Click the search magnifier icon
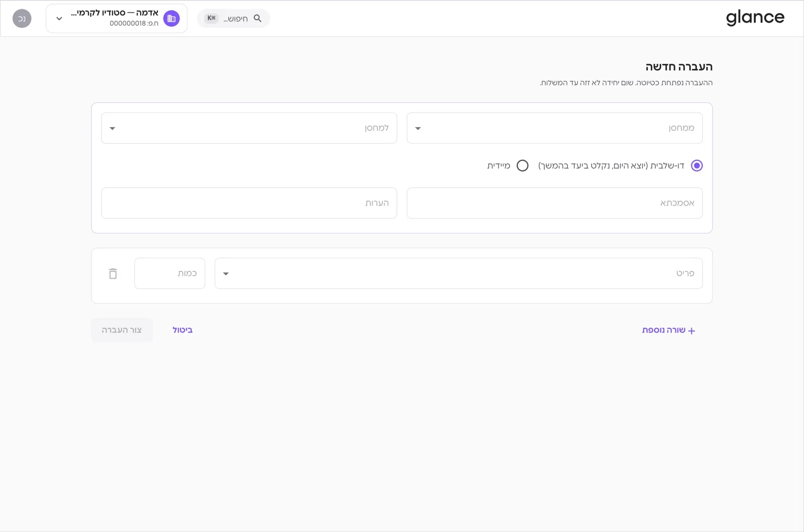This screenshot has width=804, height=532. (x=258, y=18)
